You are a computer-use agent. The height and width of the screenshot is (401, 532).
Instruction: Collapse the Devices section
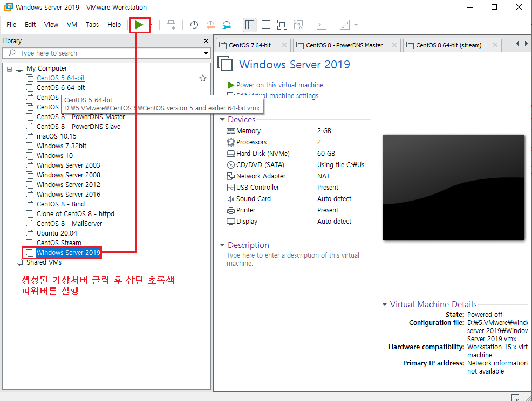pos(222,120)
